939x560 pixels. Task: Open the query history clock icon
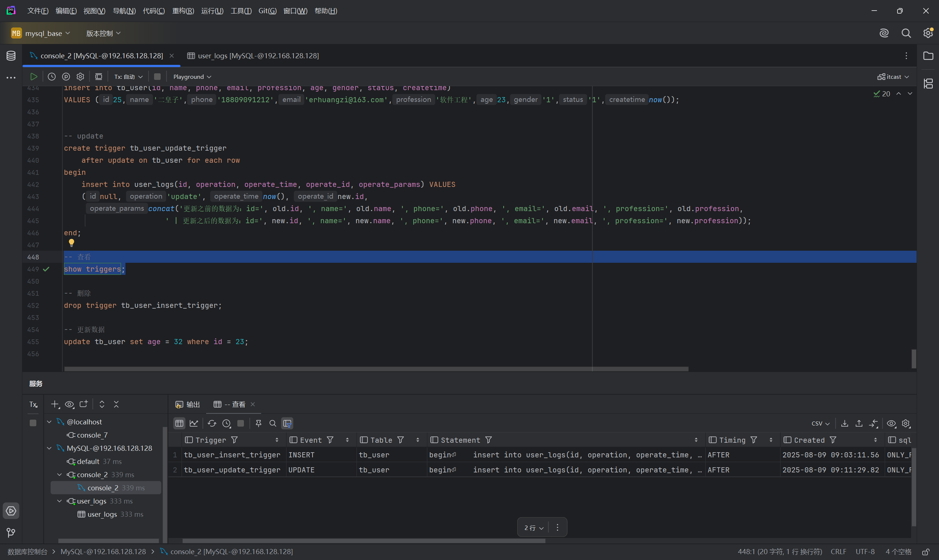pos(52,77)
